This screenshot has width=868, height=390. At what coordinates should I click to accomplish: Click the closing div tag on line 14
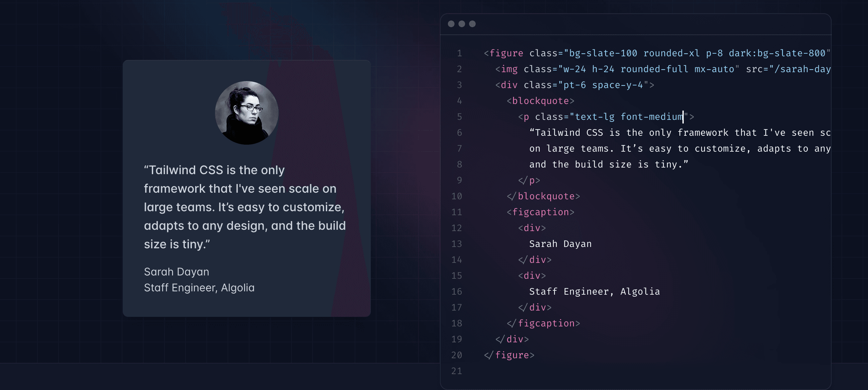click(x=535, y=260)
